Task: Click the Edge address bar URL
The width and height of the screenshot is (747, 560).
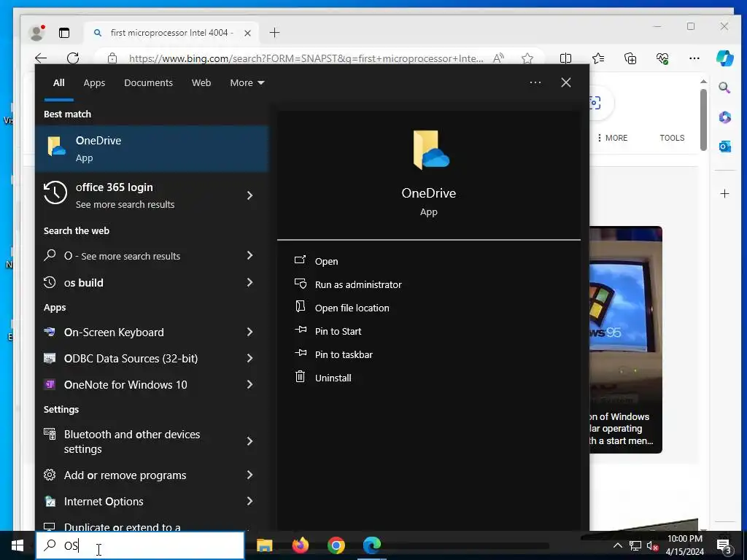Action: pyautogui.click(x=306, y=58)
